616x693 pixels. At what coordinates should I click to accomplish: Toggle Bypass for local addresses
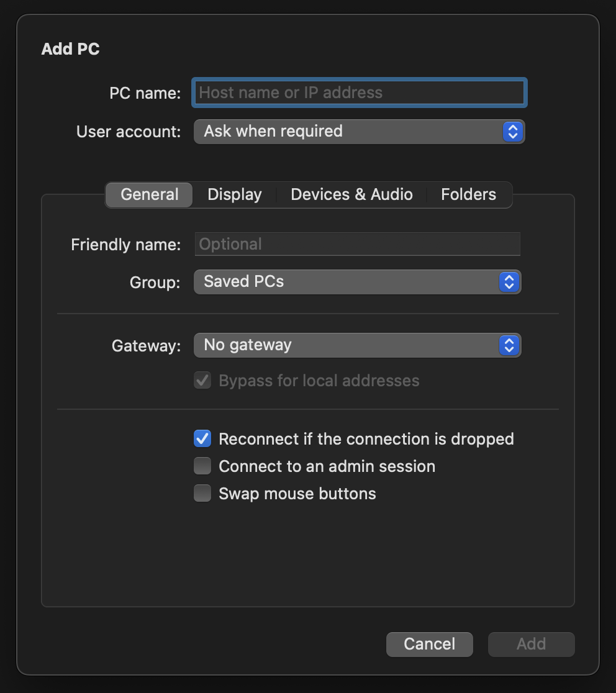click(x=202, y=380)
